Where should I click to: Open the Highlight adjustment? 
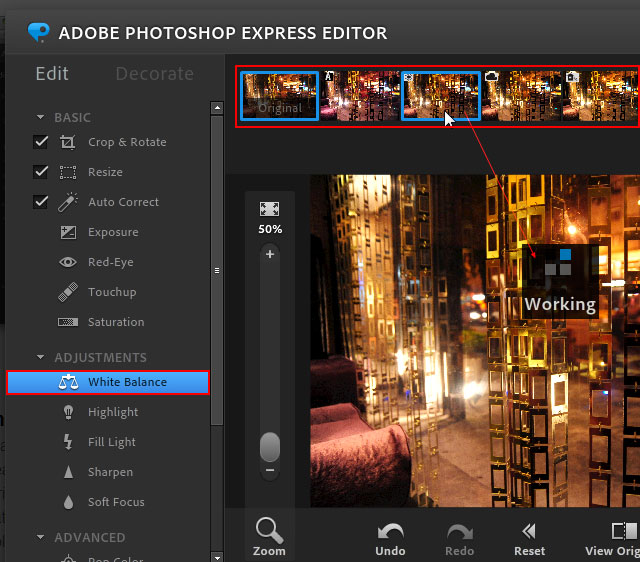(x=113, y=412)
